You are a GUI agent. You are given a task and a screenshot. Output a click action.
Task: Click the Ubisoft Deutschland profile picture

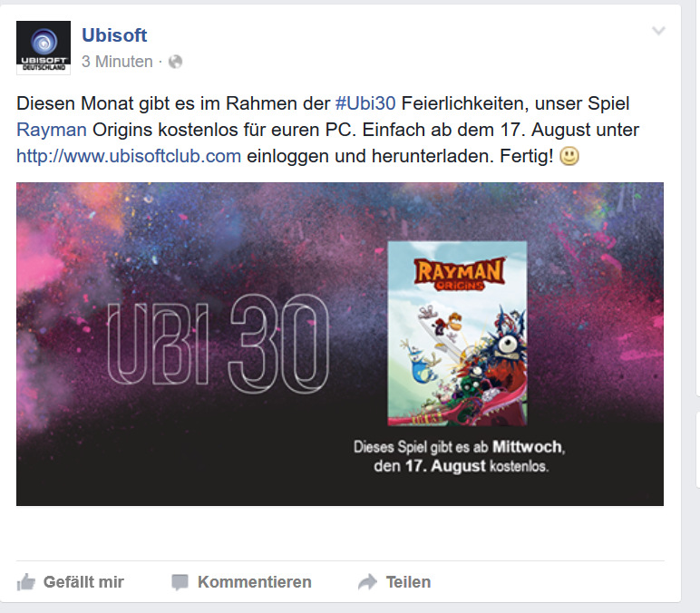[x=44, y=48]
